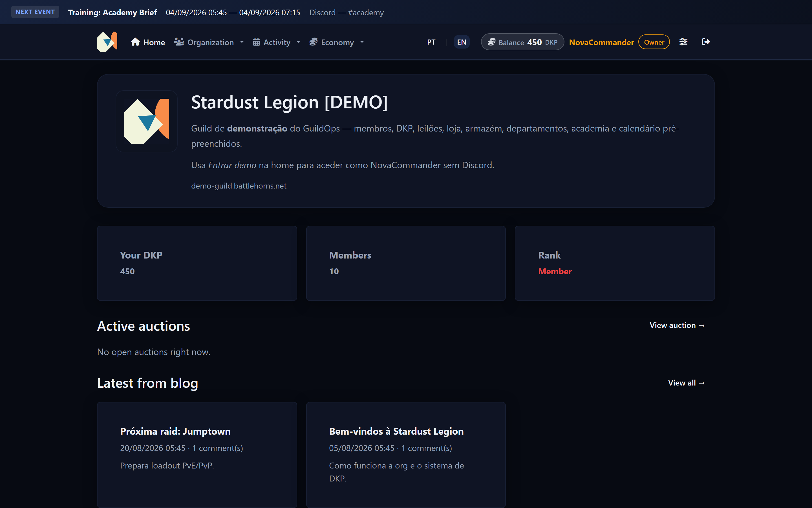Expand the Activity dropdown arrow
812x508 pixels.
pyautogui.click(x=298, y=42)
